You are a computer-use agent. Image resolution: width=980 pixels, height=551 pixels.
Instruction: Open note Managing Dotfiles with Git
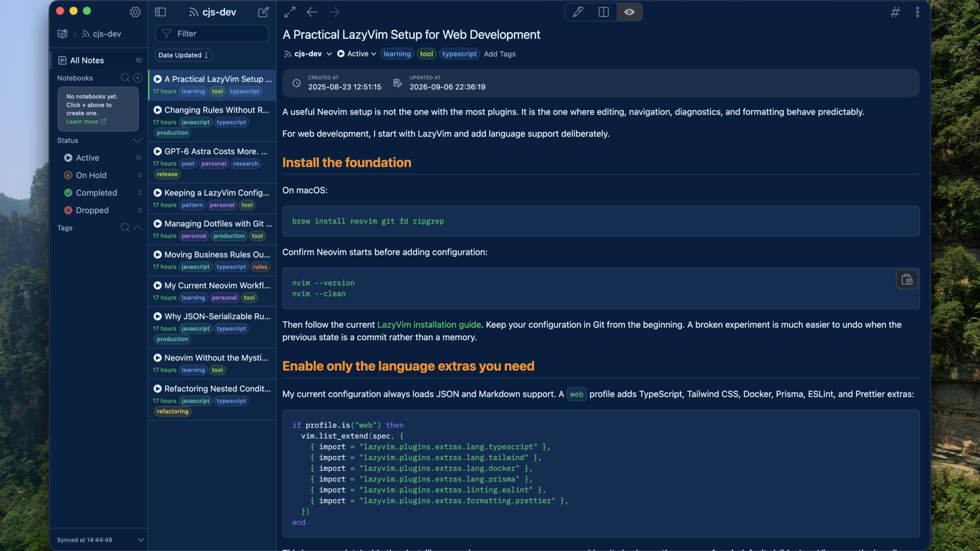212,229
